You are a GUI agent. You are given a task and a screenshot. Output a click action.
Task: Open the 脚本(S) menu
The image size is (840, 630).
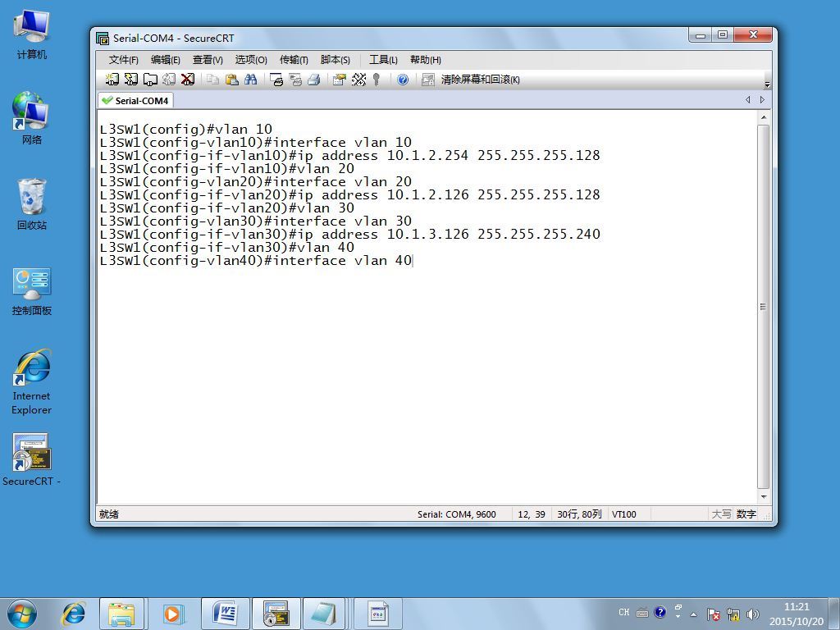pyautogui.click(x=336, y=59)
